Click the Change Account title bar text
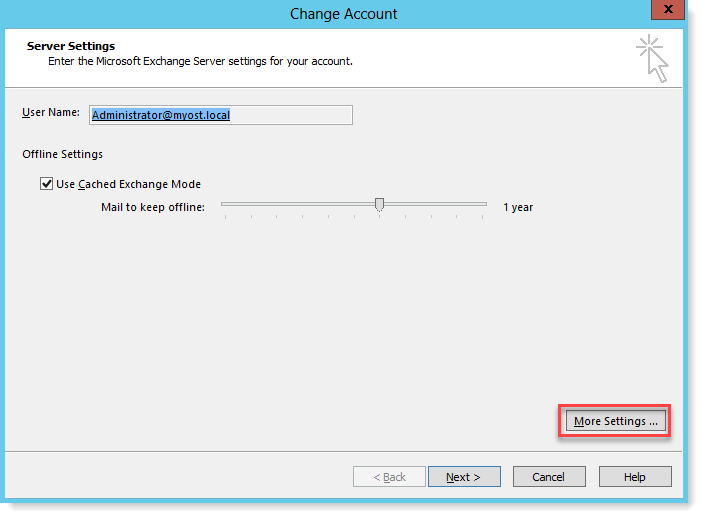Screen dimensions: 703x518 click(343, 14)
